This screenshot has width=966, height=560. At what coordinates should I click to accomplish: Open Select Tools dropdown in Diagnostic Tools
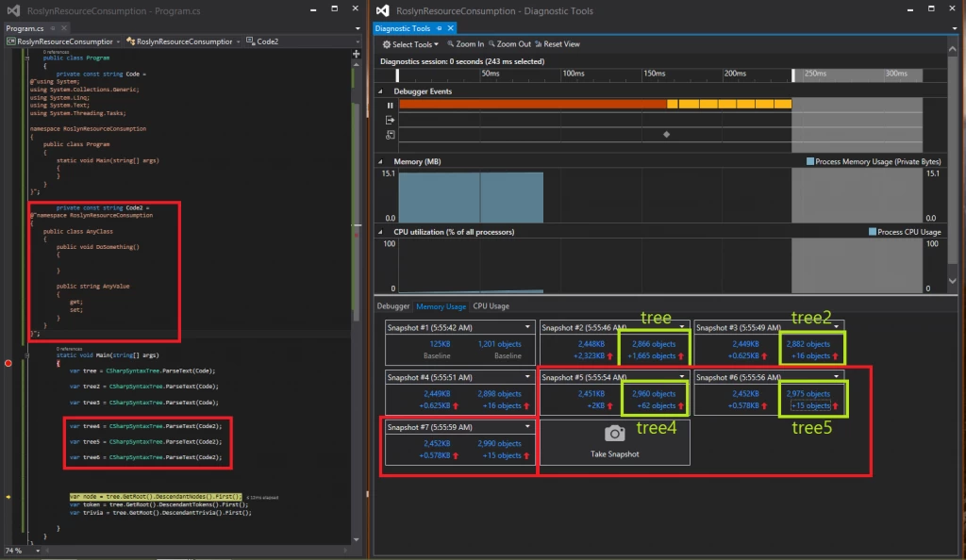point(410,44)
